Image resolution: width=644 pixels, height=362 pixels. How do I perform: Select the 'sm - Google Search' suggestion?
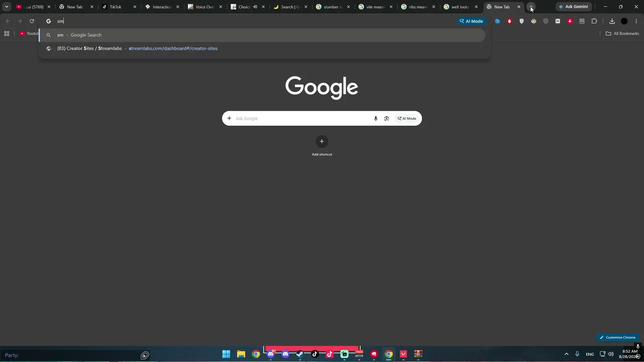click(x=262, y=35)
